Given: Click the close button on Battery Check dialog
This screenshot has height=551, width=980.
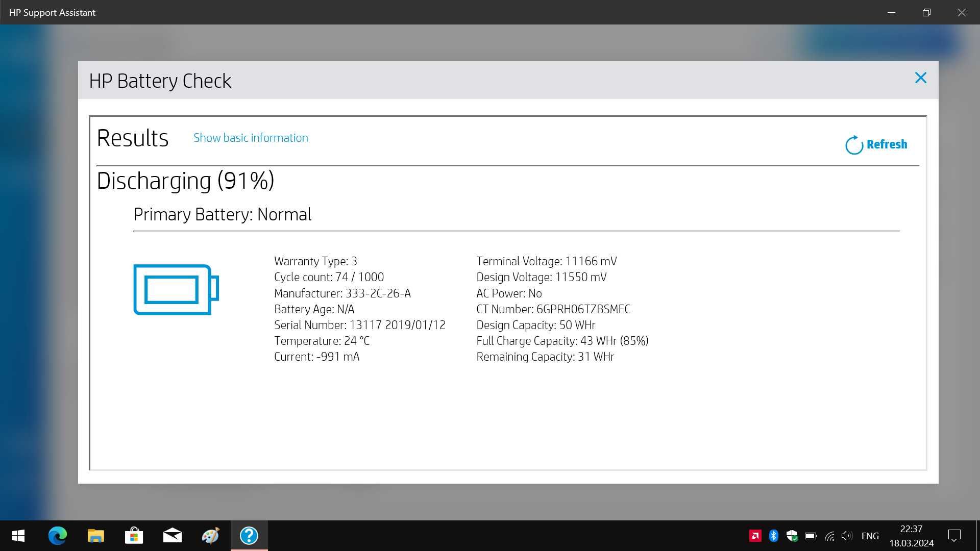Looking at the screenshot, I should coord(920,78).
